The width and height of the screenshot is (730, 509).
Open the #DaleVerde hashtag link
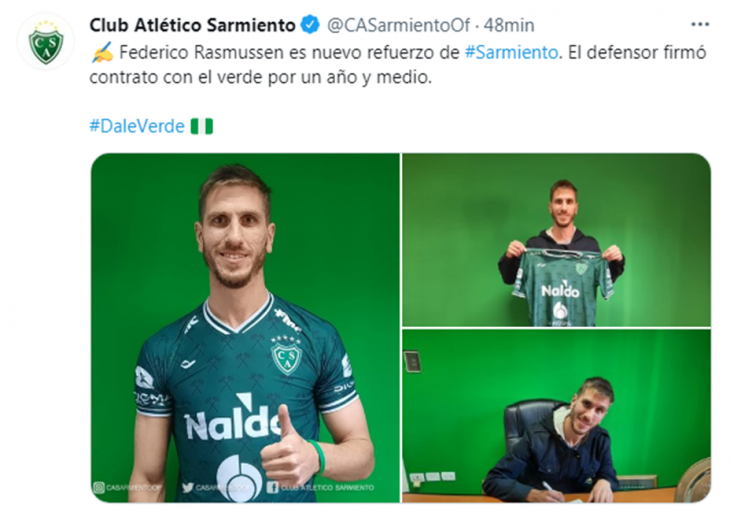pyautogui.click(x=137, y=126)
